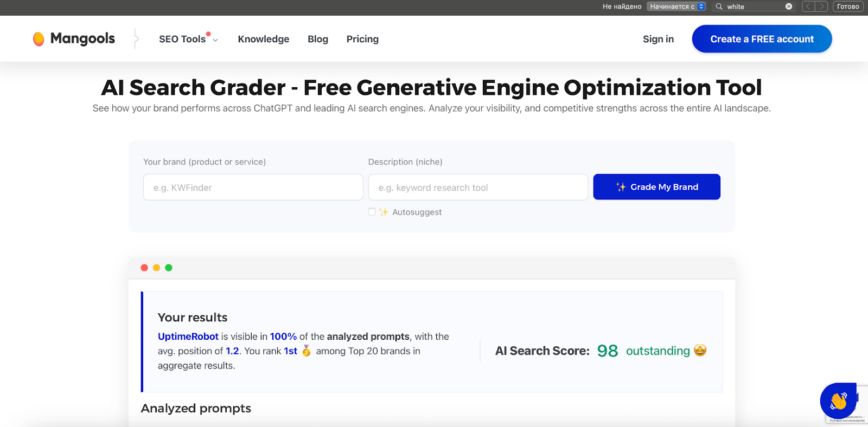Click the star-struck emoji next to outstanding

click(700, 351)
